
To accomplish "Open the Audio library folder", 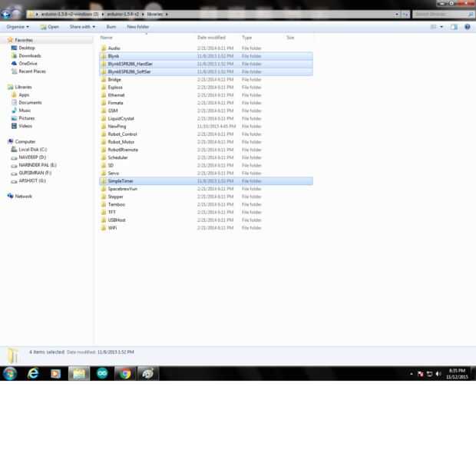I will pyautogui.click(x=114, y=48).
